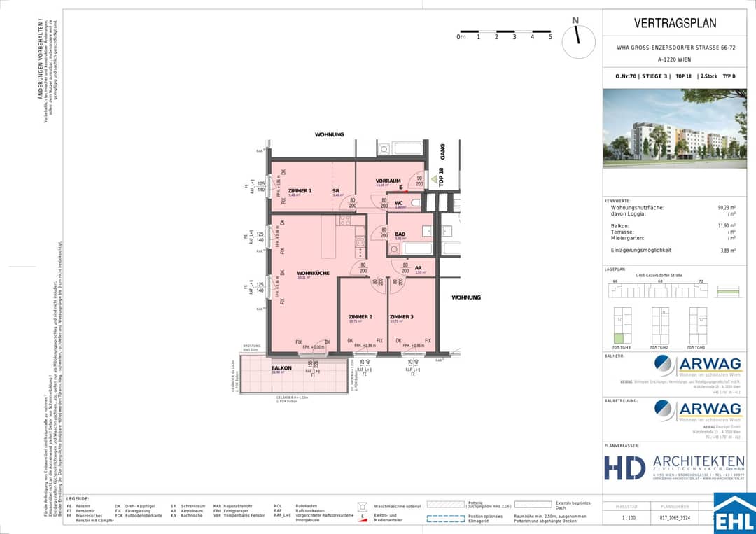The height and width of the screenshot is (534, 756).
Task: Click the hatched Potterie legend swatch
Action: point(445,504)
